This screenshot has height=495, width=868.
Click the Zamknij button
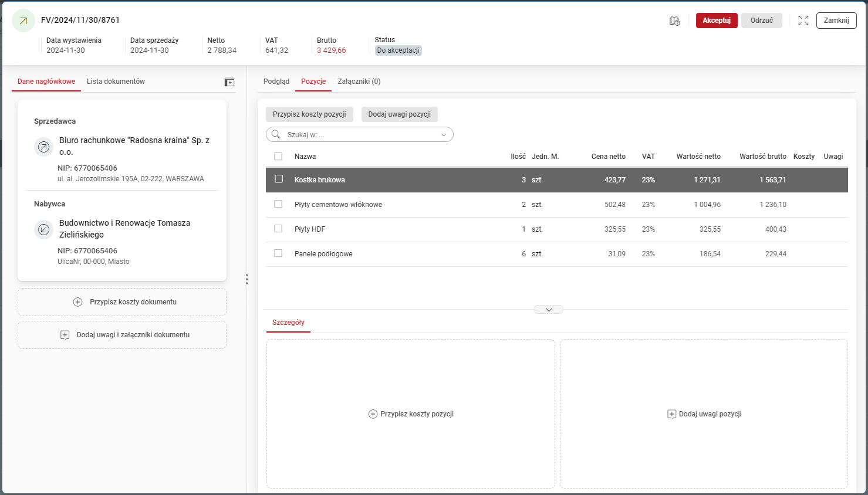[x=836, y=21]
